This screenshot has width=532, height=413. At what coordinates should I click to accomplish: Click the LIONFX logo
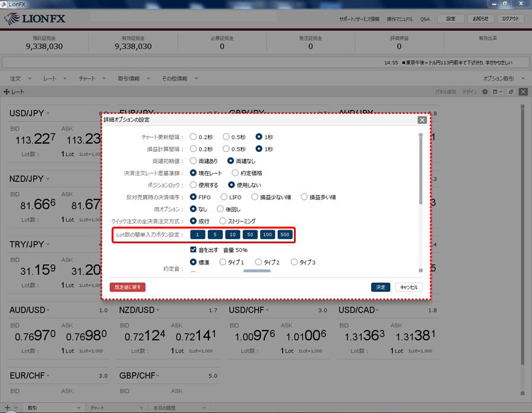pos(35,18)
